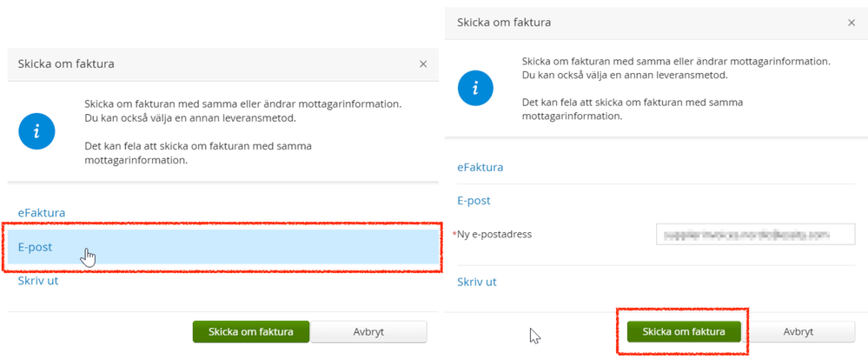868x360 pixels.
Task: Select eFaktura in dialog with email address field
Action: coord(480,167)
